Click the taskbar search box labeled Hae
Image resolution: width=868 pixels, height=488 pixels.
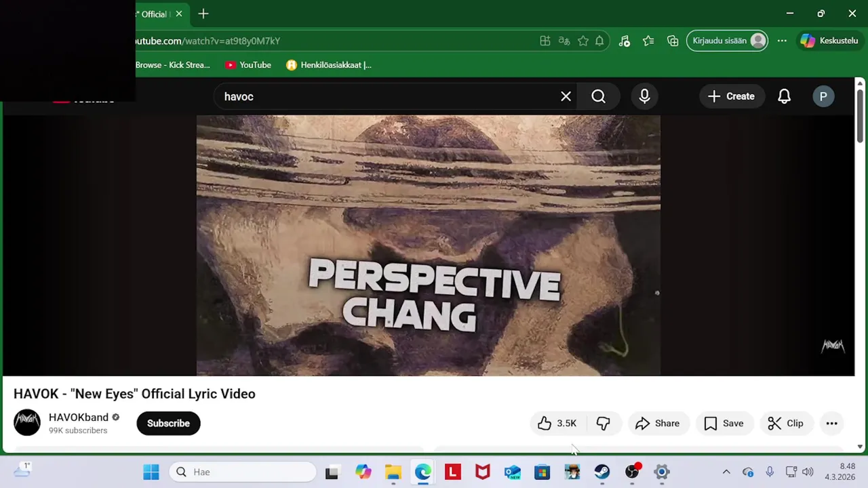coord(243,472)
